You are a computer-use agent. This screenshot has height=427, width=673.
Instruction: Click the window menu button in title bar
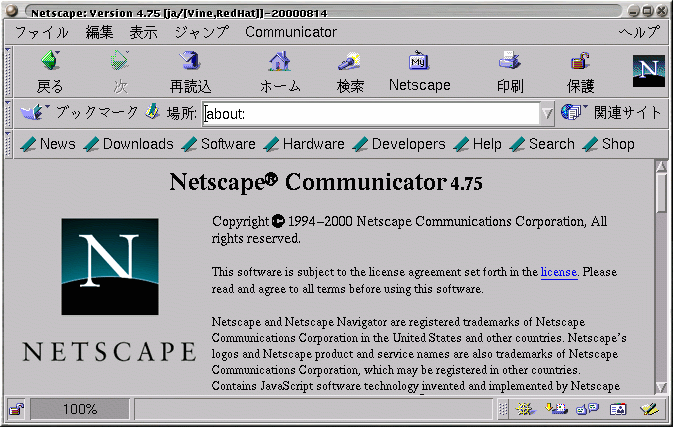click(x=12, y=11)
